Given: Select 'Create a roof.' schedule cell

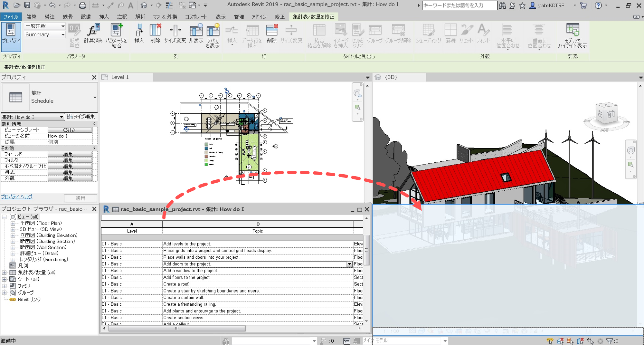Looking at the screenshot, I should tap(258, 284).
